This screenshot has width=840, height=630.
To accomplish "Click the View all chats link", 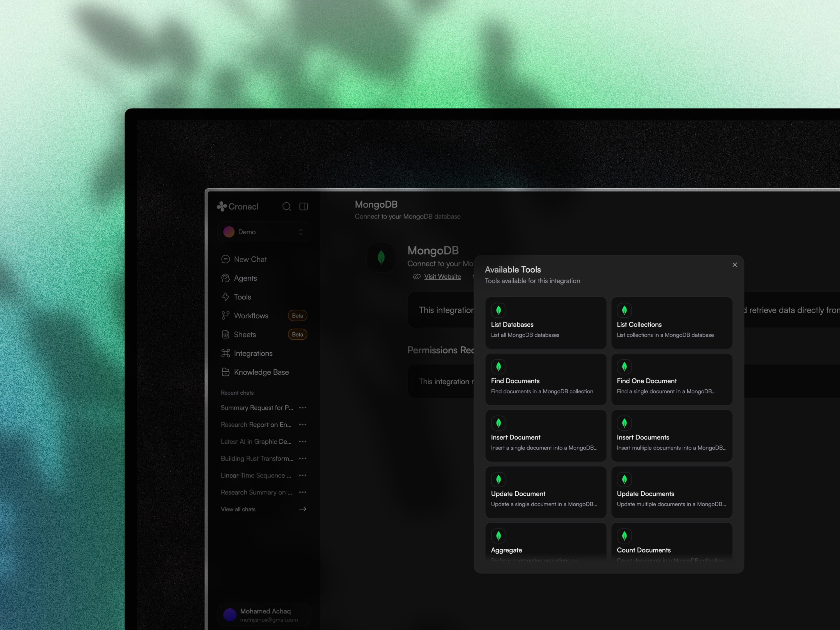I will point(238,510).
